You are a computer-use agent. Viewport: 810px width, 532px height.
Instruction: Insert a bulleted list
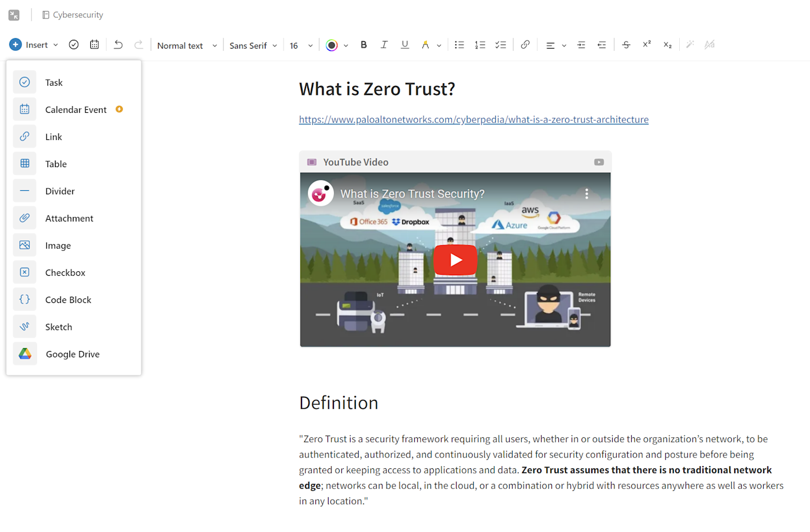pyautogui.click(x=459, y=45)
